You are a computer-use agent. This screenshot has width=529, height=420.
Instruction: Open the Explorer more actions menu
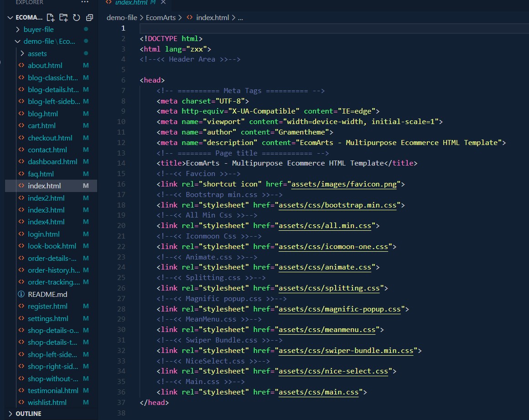(85, 2)
